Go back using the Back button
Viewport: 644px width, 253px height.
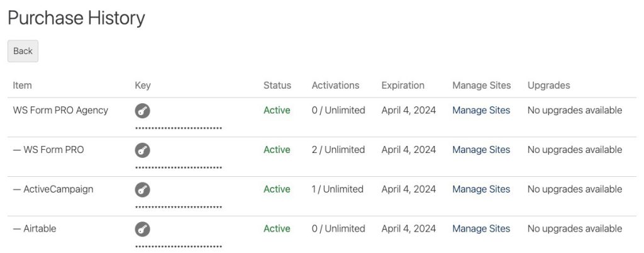[23, 51]
